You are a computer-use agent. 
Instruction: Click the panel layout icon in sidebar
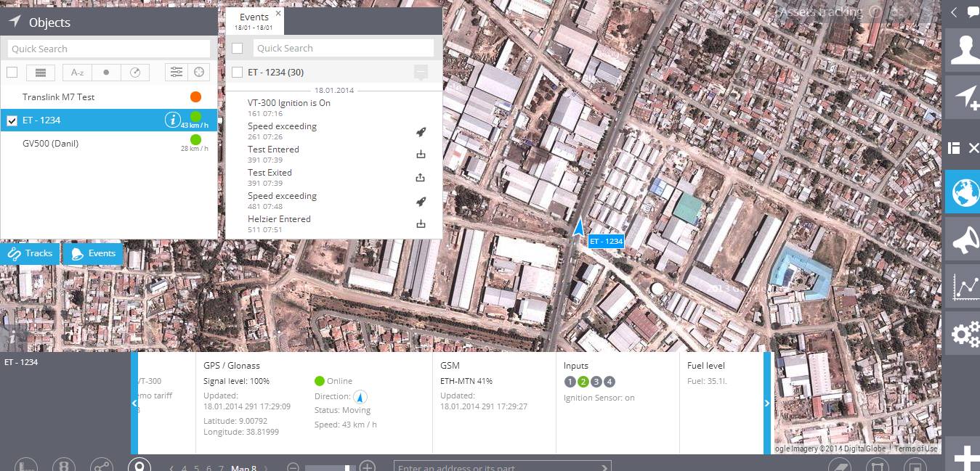click(x=954, y=148)
